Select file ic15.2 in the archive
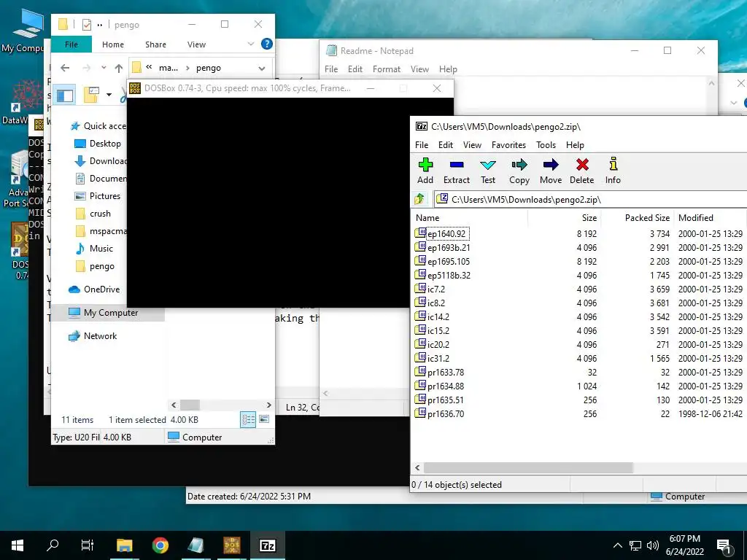The height and width of the screenshot is (560, 747). coord(438,330)
